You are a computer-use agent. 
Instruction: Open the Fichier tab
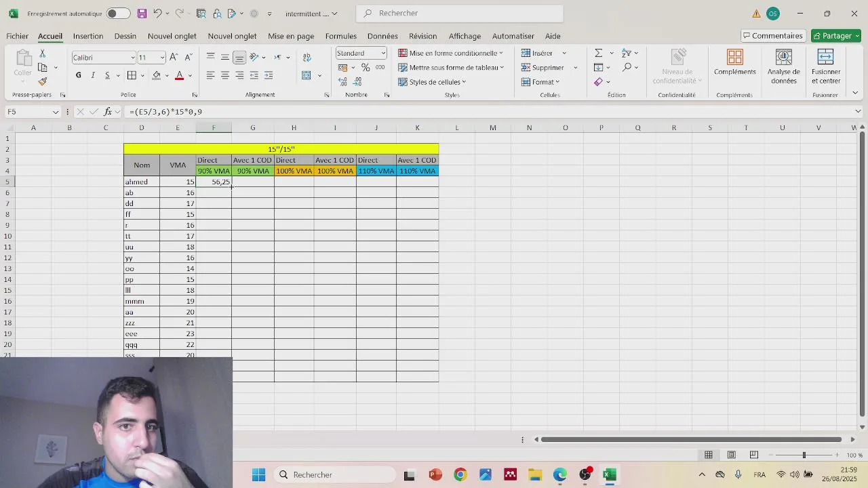(18, 36)
